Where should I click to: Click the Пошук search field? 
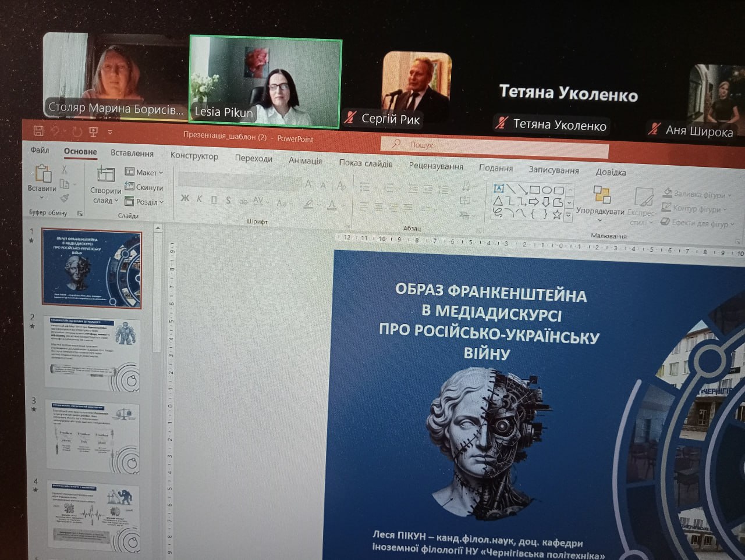[x=495, y=145]
